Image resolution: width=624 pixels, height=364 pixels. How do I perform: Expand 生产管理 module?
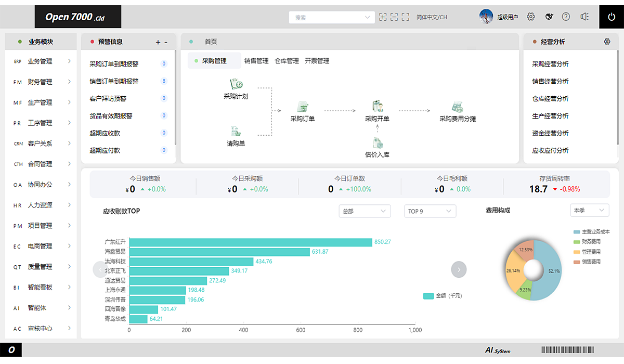click(x=41, y=102)
